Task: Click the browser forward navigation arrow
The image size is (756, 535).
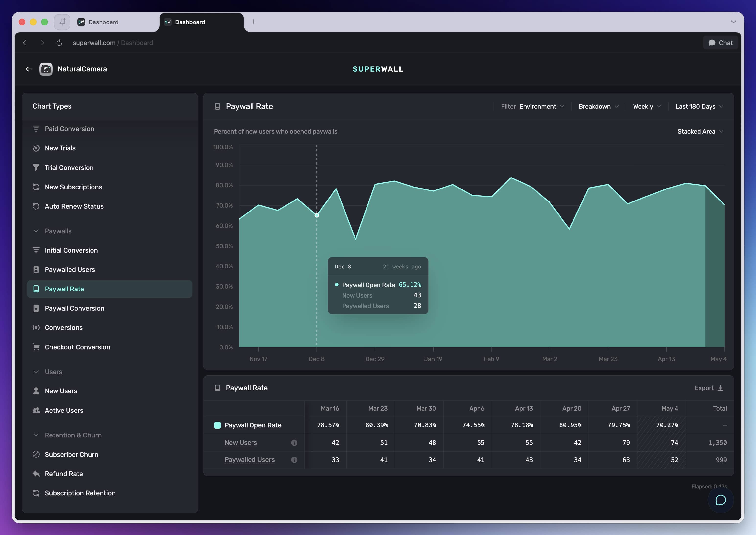Action: click(42, 43)
